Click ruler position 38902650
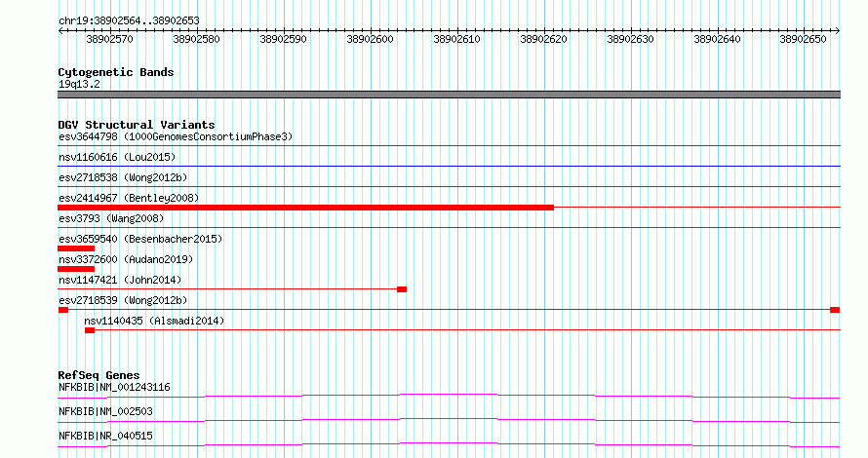Screen dimensions: 868x458 (x=803, y=39)
